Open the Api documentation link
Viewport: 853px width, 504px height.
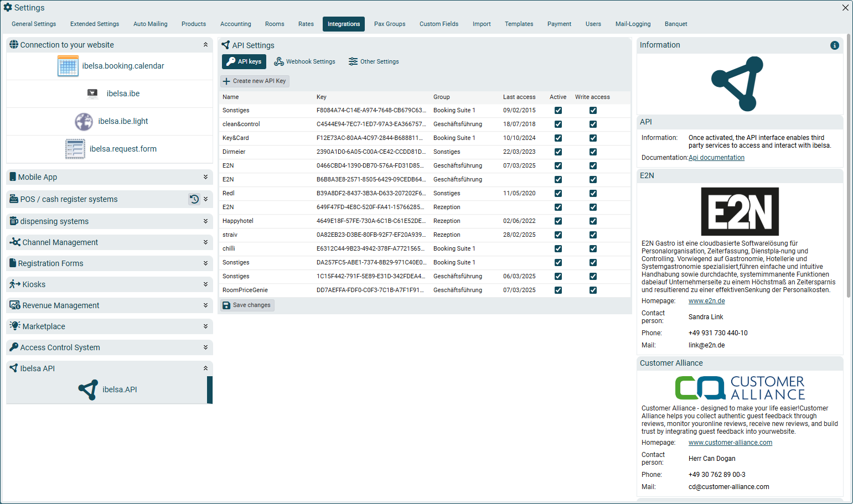pos(716,158)
